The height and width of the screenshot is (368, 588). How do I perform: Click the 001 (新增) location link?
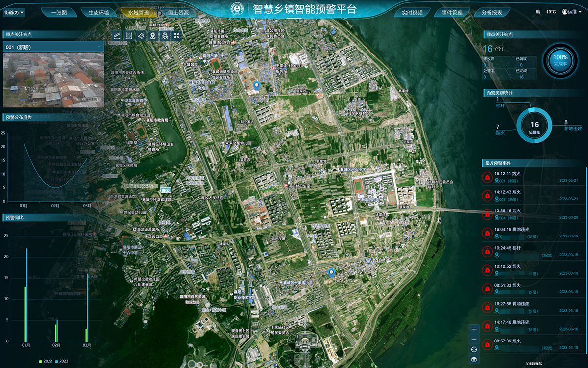[x=506, y=181]
